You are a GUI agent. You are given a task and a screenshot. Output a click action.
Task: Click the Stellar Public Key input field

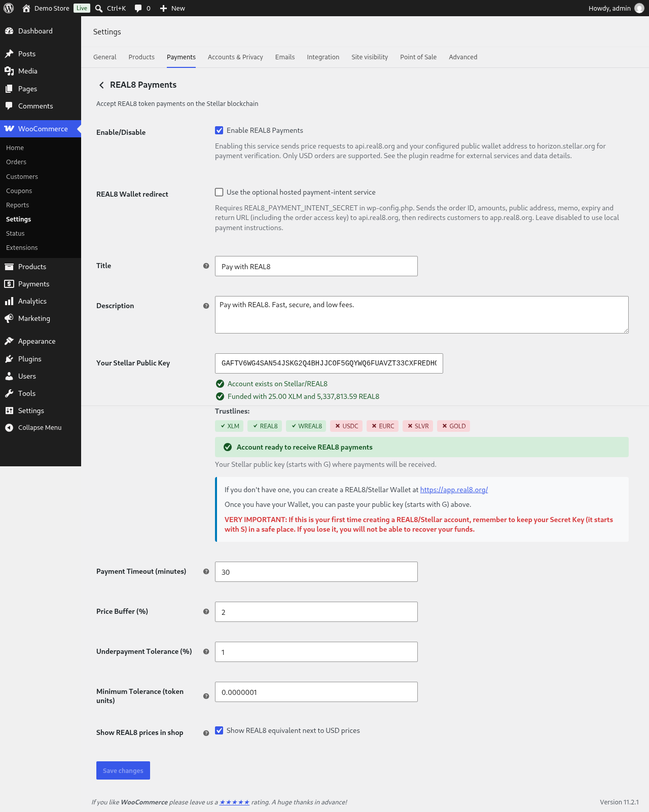pyautogui.click(x=329, y=363)
